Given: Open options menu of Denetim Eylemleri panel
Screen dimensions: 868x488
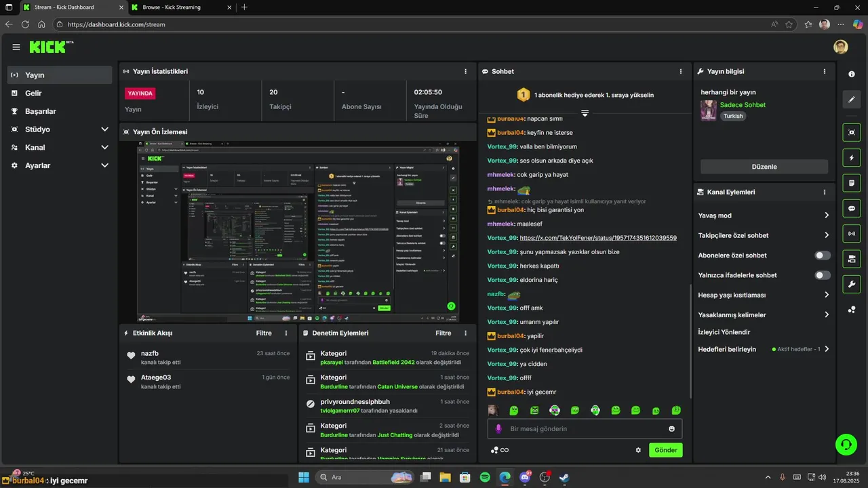Looking at the screenshot, I should [x=465, y=333].
